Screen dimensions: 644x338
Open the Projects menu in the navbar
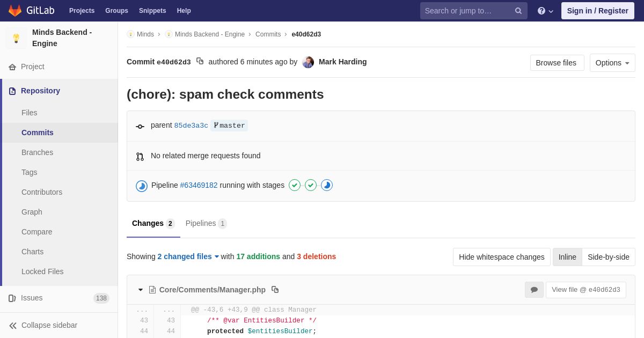[x=82, y=11]
